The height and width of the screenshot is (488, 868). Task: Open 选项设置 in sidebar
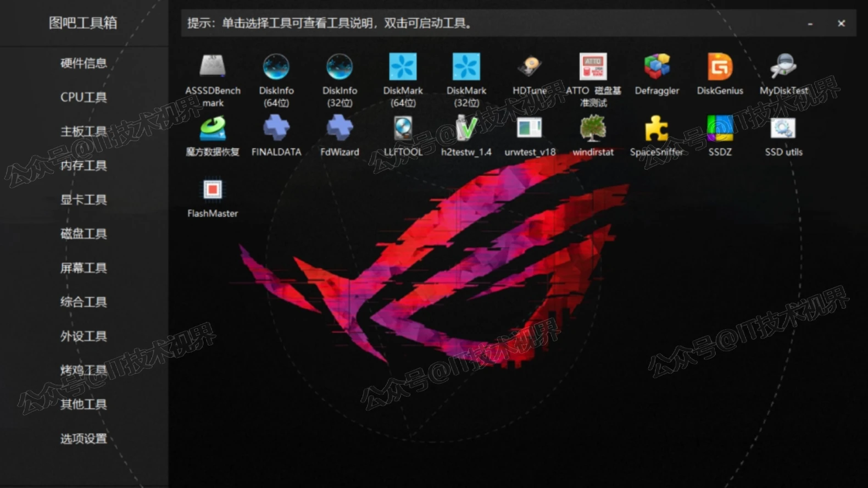(84, 438)
